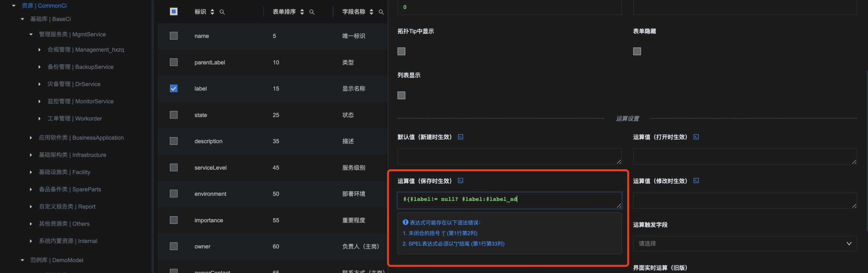Click search icon next to 标识 column

tap(222, 12)
